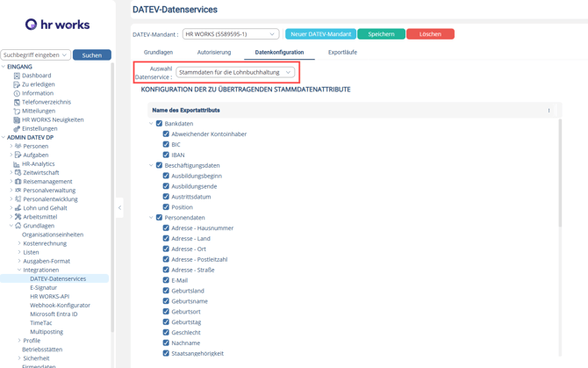Open HR WORKS-API entry
The image size is (588, 368).
(x=49, y=296)
